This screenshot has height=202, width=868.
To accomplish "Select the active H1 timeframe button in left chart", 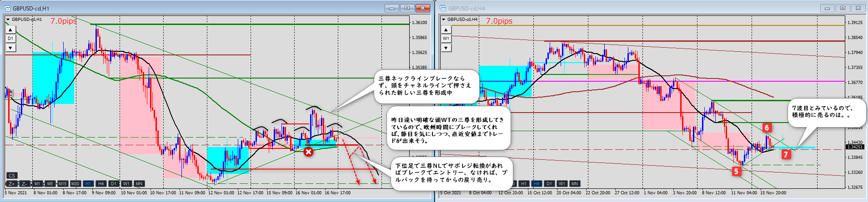I will coord(88,184).
